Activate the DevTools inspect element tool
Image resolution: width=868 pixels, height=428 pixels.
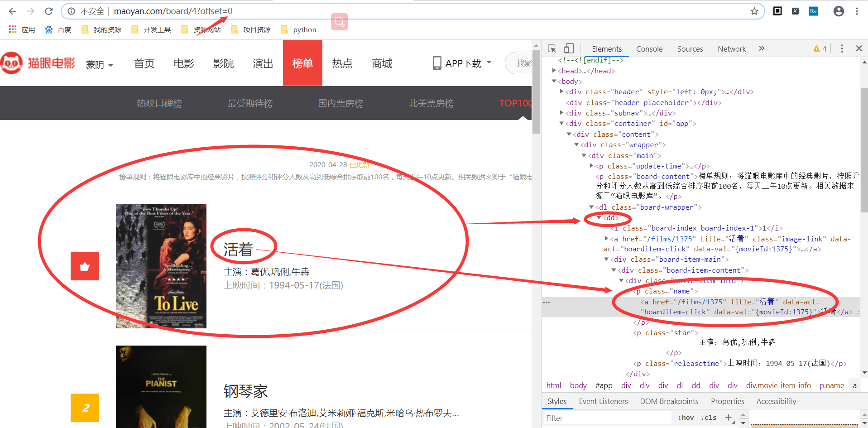pos(551,48)
